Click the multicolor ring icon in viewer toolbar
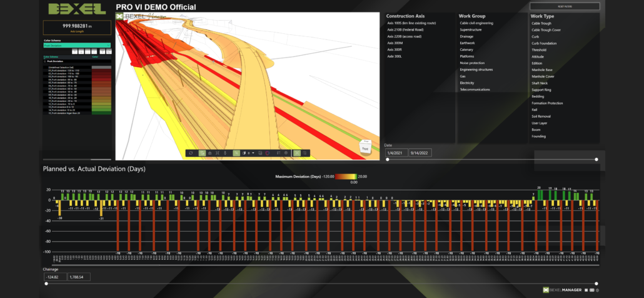Viewport: 644px width, 298px height. [x=268, y=153]
